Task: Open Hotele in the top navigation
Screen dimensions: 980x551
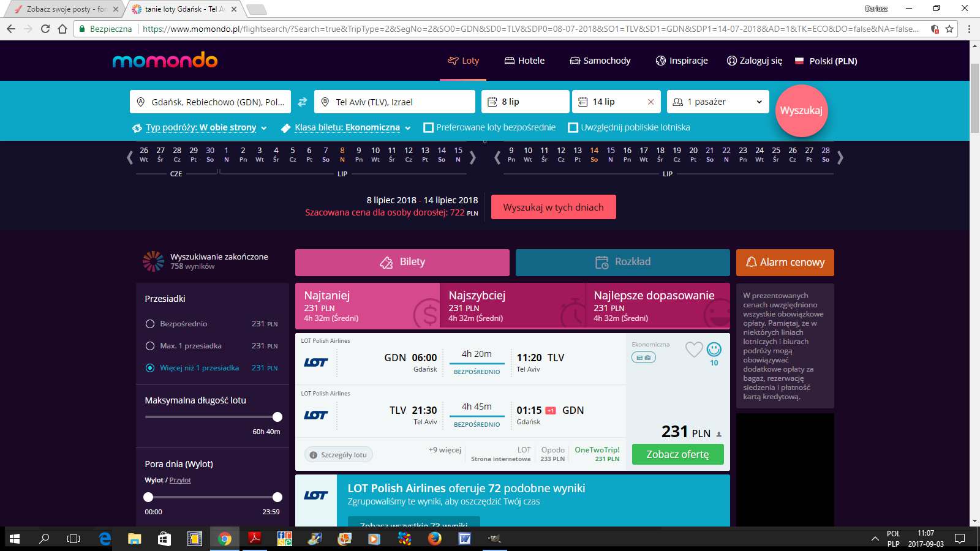Action: [524, 61]
